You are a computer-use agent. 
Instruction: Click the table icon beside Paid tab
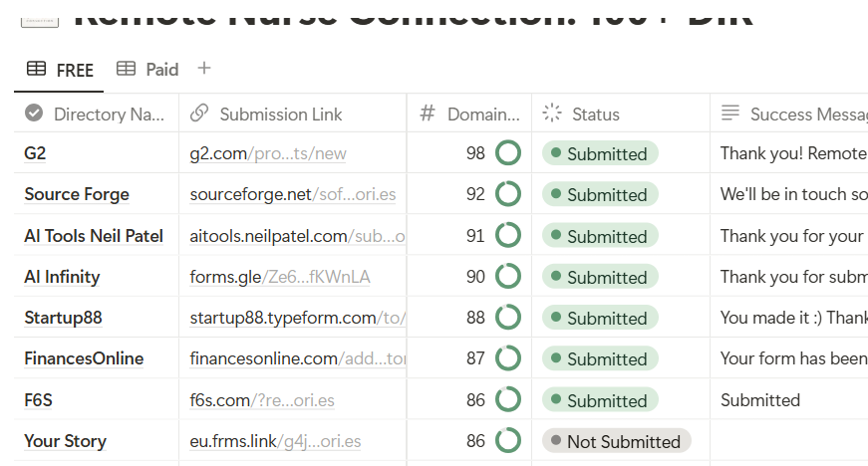126,69
